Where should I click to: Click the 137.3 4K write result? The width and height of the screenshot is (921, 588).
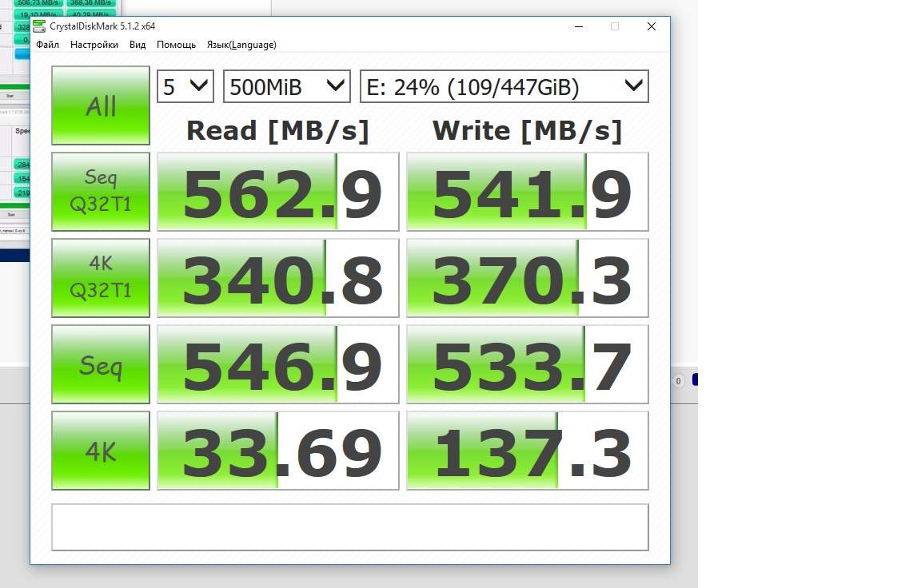(x=528, y=451)
